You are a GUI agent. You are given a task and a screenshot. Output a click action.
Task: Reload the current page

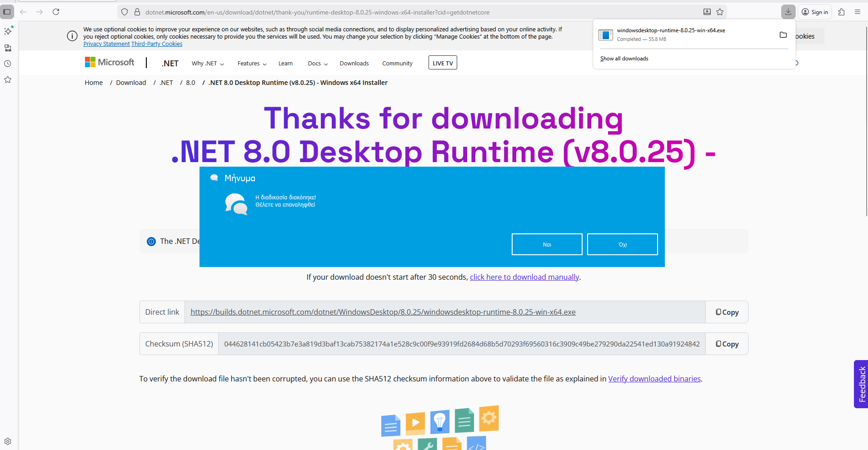coord(56,12)
